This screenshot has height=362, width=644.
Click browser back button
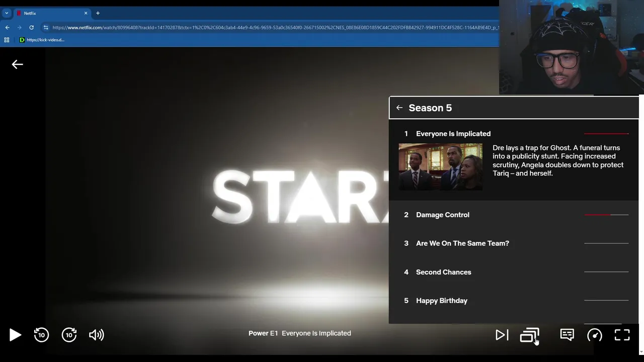pos(7,27)
